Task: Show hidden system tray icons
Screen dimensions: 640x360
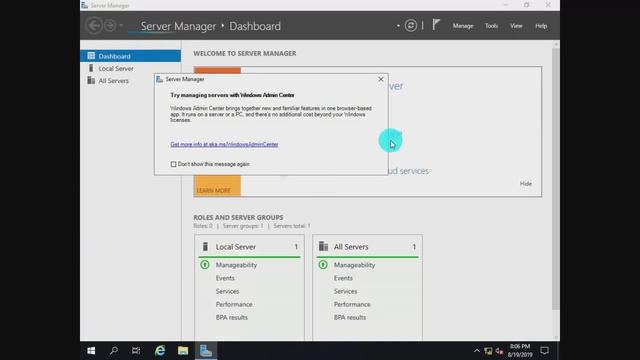Action: click(x=477, y=351)
